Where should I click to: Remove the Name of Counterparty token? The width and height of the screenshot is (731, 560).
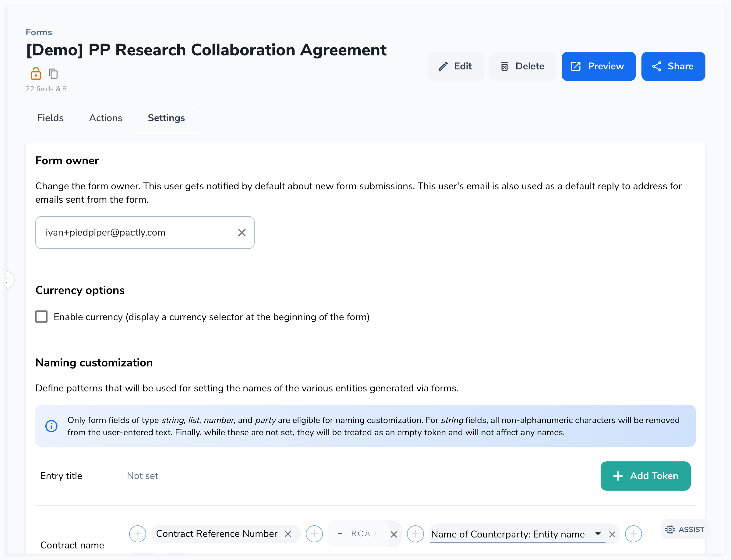click(612, 535)
